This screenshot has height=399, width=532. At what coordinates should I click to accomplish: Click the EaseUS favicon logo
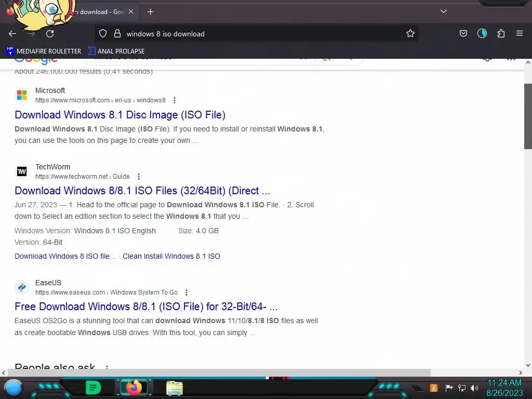point(22,287)
